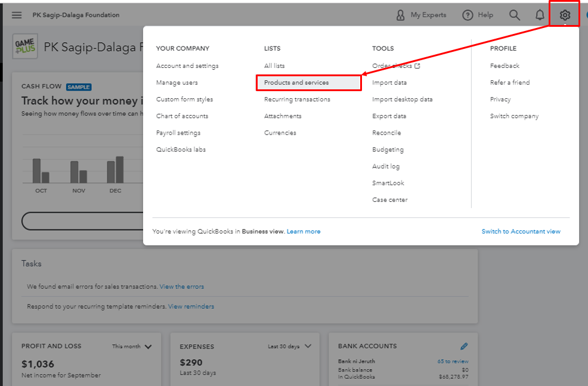Click the settings gear icon
Screen dimensions: 588x386
click(565, 15)
